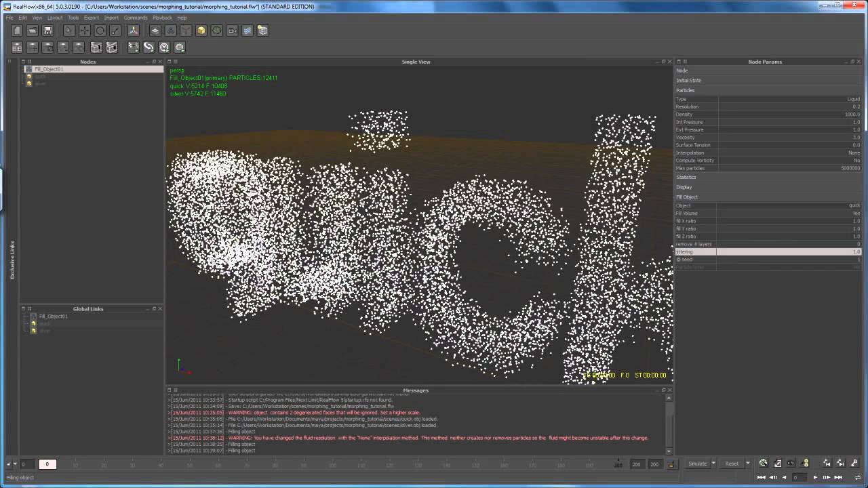The image size is (868, 488).
Task: Toggle the loop playback icon
Action: (858, 478)
